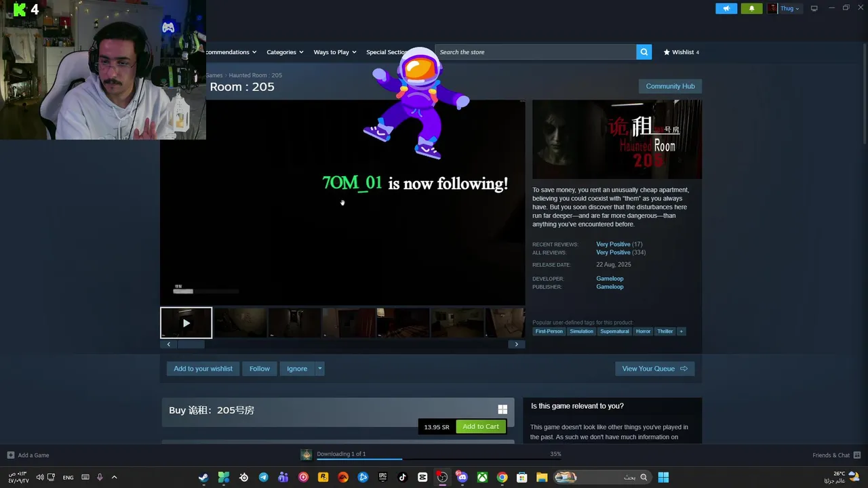Click the microphone tray icon
The width and height of the screenshot is (868, 488).
pyautogui.click(x=100, y=477)
